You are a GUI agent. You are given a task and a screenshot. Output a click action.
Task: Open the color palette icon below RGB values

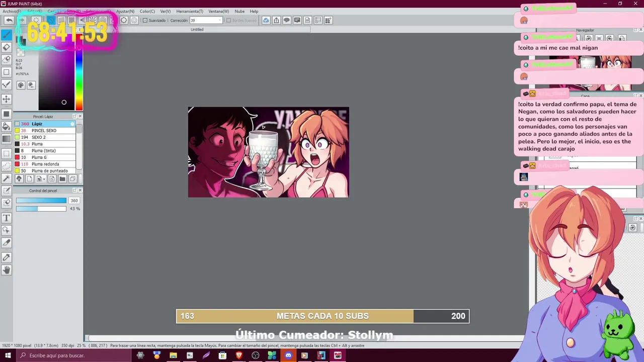pyautogui.click(x=21, y=85)
